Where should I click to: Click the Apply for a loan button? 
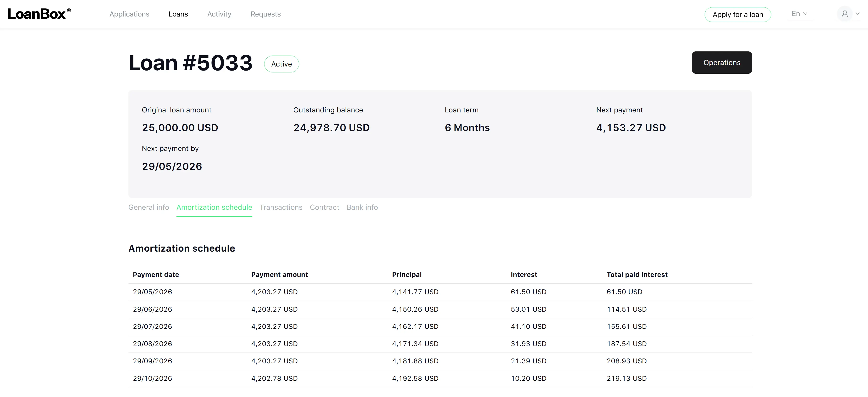click(x=738, y=15)
